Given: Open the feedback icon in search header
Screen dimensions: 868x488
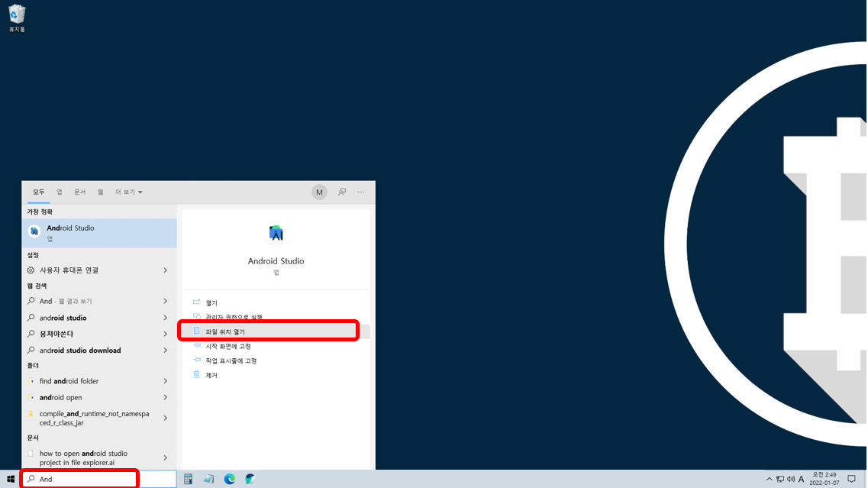Looking at the screenshot, I should [x=341, y=192].
